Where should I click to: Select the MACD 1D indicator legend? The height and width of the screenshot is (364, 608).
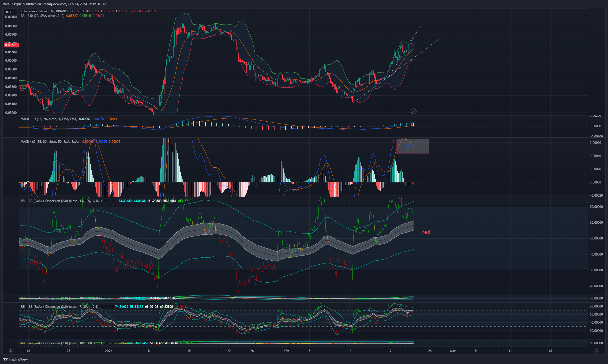point(49,119)
